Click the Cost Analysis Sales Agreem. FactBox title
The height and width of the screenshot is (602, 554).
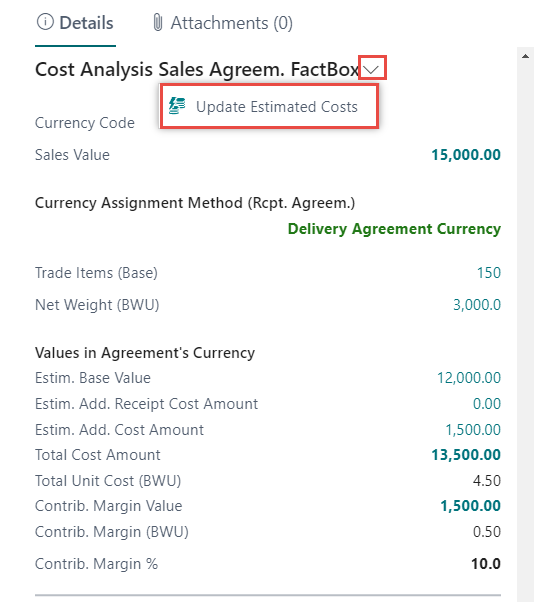click(197, 69)
